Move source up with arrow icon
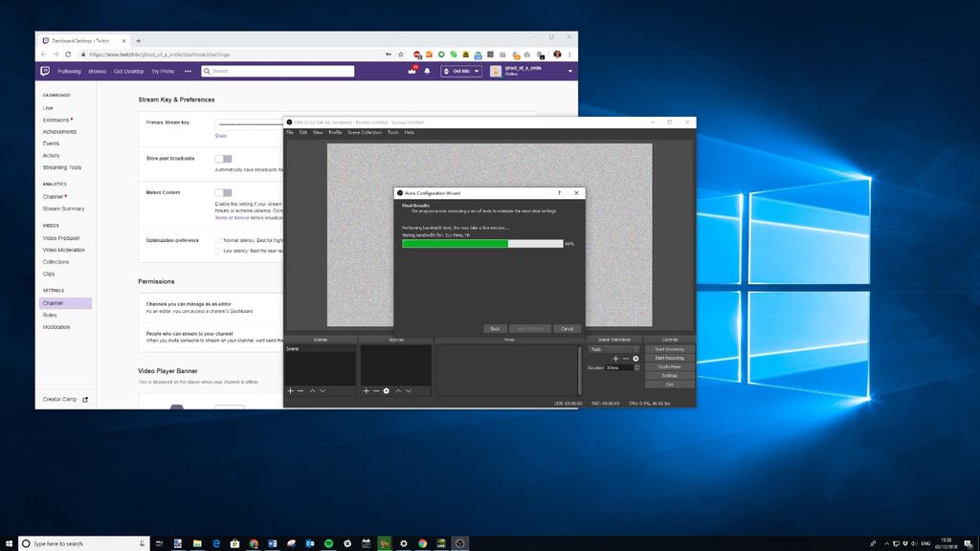 (x=398, y=391)
